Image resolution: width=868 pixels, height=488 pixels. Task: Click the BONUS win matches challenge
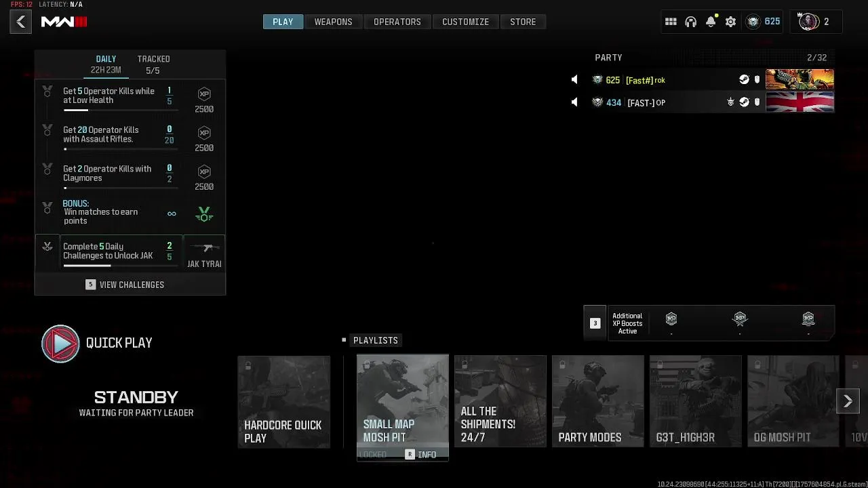click(x=130, y=213)
